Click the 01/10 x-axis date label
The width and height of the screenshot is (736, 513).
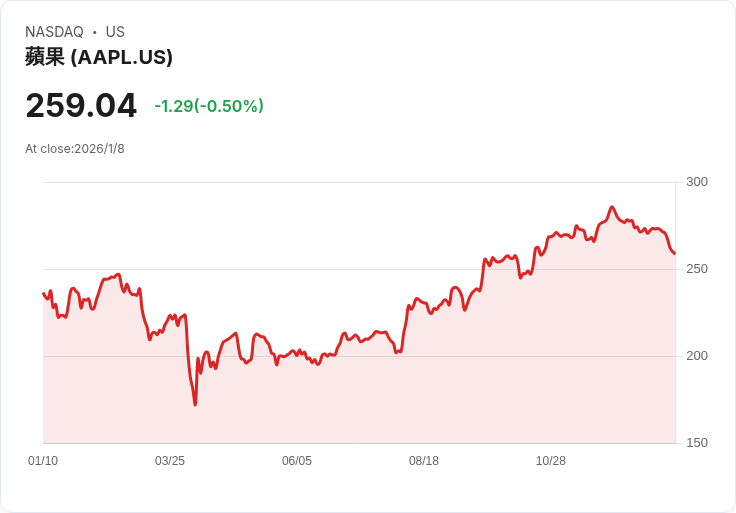(43, 461)
